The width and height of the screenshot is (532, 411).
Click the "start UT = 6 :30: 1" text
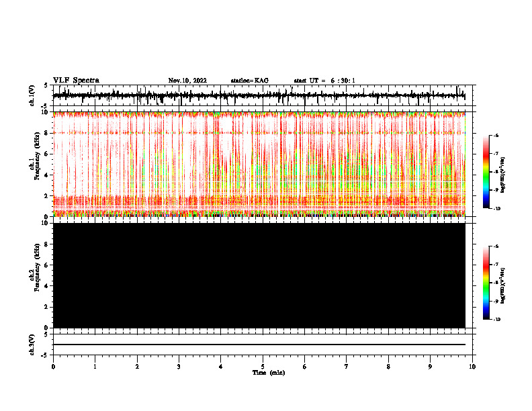324,81
